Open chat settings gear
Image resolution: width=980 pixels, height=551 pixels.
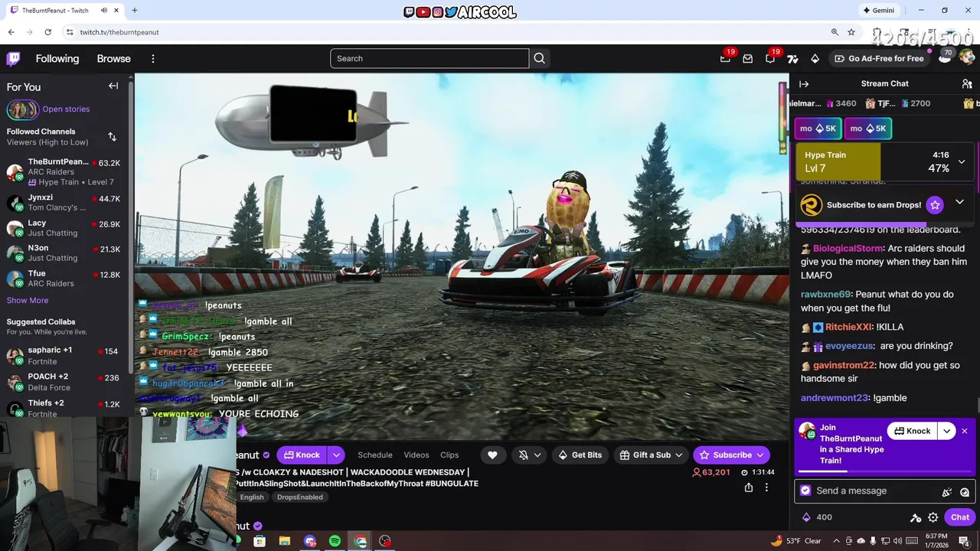933,517
